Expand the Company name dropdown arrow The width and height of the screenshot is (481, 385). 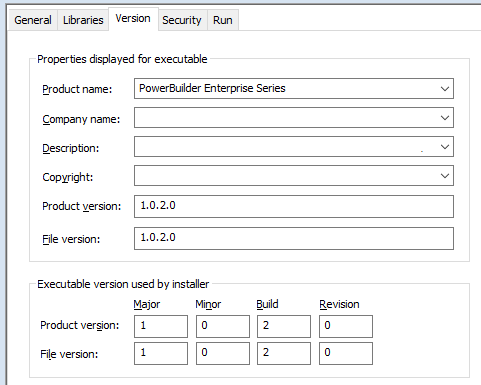tap(445, 118)
